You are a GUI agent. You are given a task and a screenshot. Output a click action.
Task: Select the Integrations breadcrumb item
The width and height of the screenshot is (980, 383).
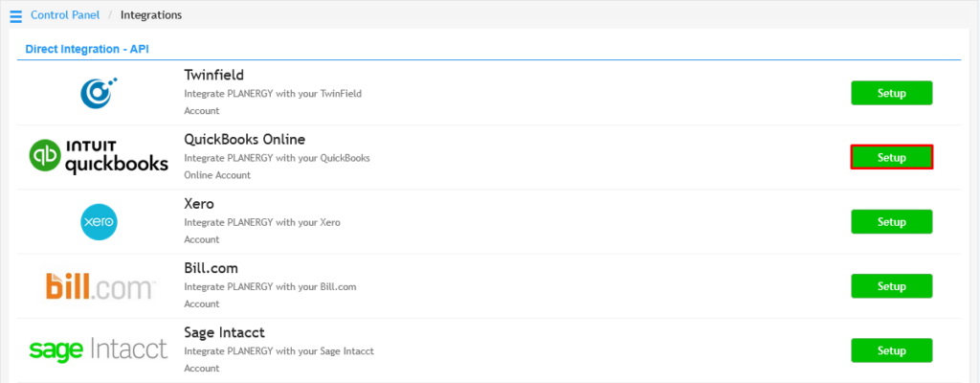pos(151,15)
